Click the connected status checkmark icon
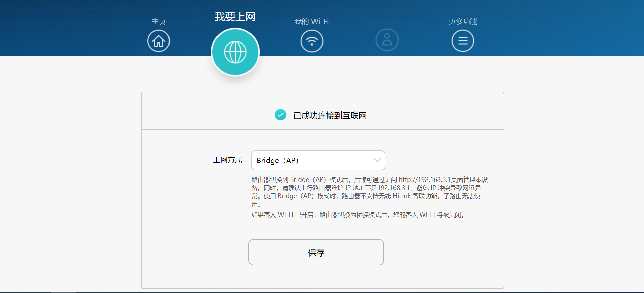This screenshot has height=293, width=644. pos(280,115)
